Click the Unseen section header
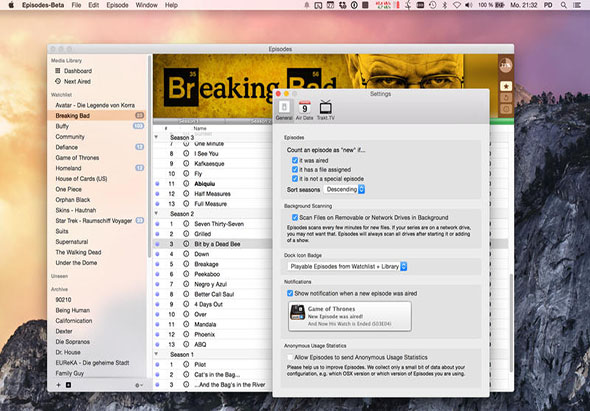 pos(59,276)
